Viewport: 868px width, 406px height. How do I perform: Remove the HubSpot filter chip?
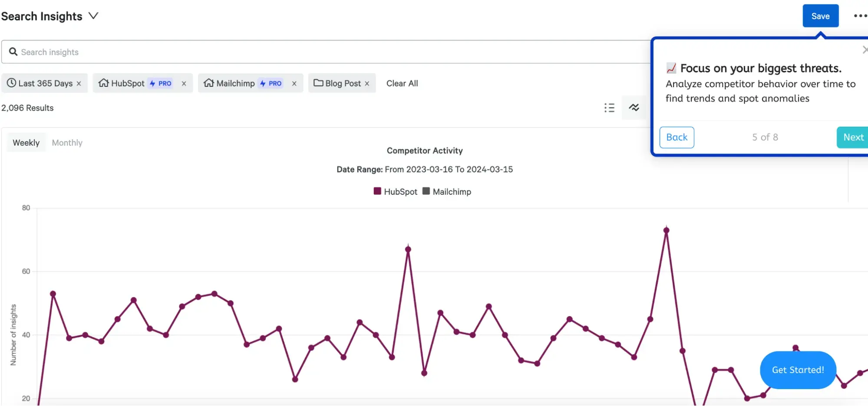pos(184,84)
